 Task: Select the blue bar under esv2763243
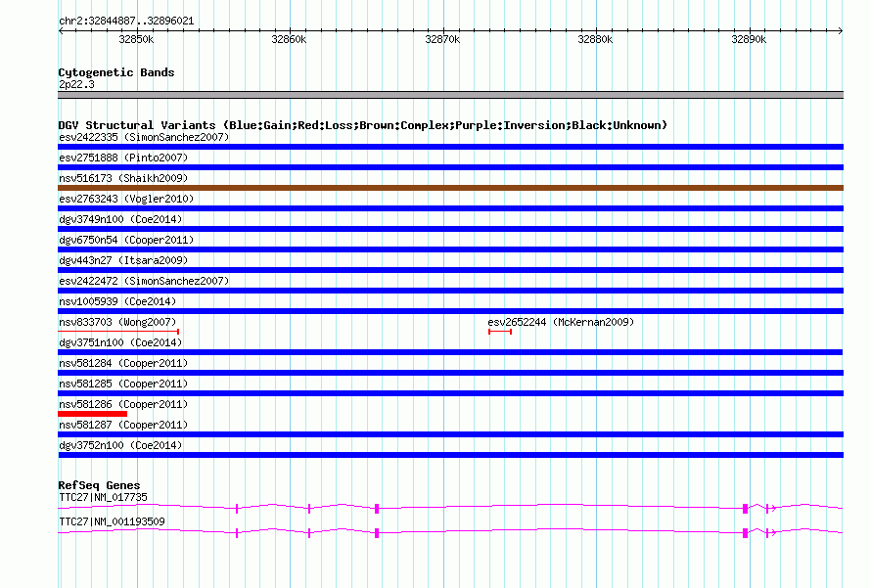click(x=450, y=208)
